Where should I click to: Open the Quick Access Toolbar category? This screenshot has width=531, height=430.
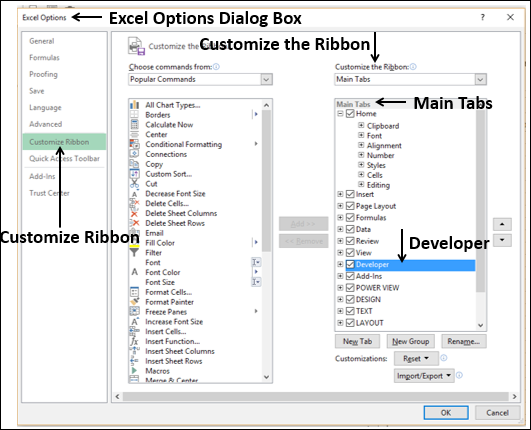click(x=64, y=158)
